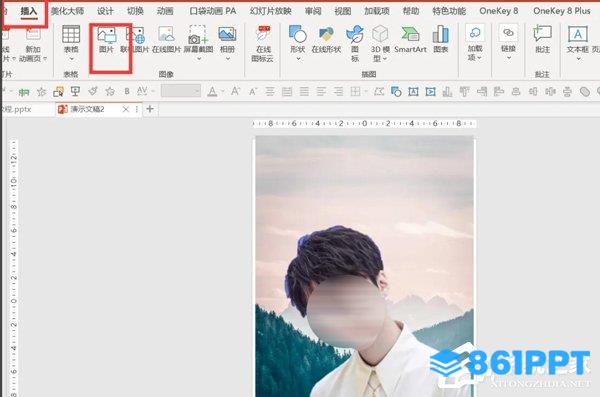Switch to the 动画 animations tab

coord(165,11)
